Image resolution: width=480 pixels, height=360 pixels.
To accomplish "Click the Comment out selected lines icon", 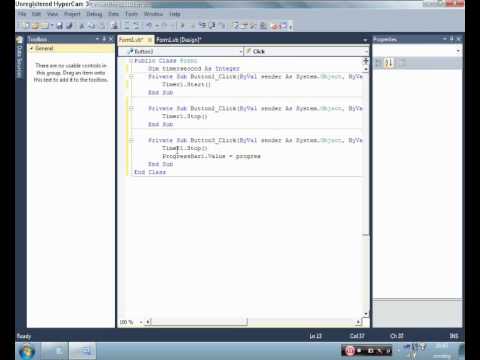I will [x=127, y=25].
